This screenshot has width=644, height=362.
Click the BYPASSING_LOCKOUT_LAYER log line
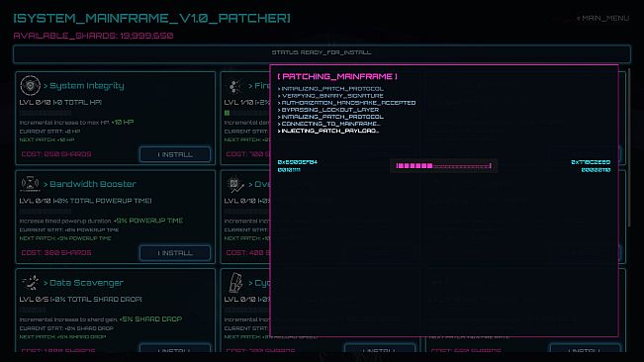328,110
